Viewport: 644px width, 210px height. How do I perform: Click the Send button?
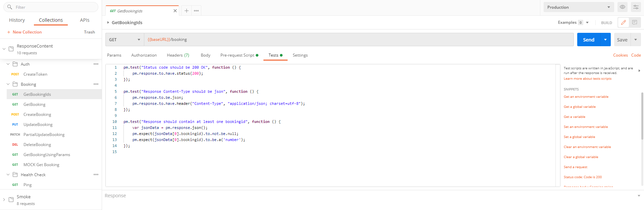coord(589,40)
